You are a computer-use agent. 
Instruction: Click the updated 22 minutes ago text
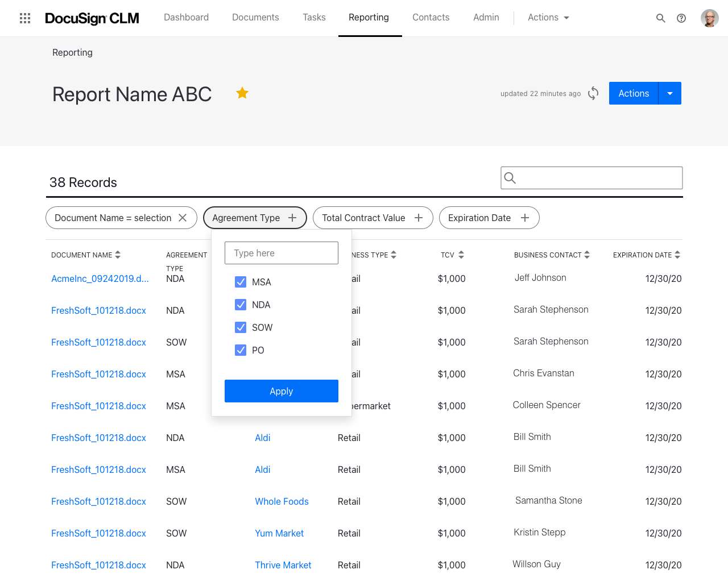540,94
